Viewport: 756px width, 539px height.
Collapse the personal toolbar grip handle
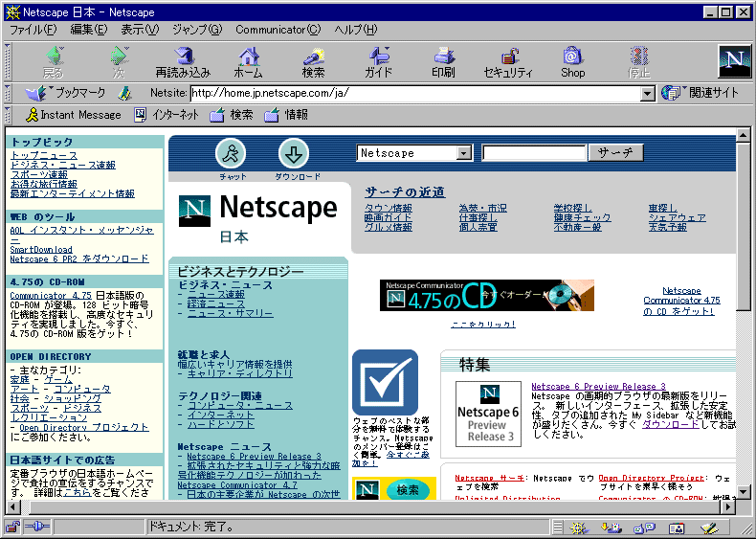(8, 115)
